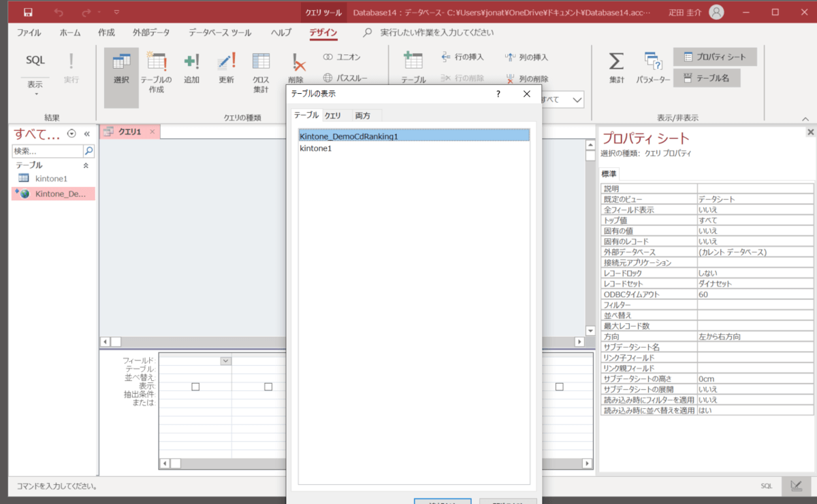The image size is (817, 504).
Task: Switch to the ホーム ribbon tab
Action: tap(70, 33)
